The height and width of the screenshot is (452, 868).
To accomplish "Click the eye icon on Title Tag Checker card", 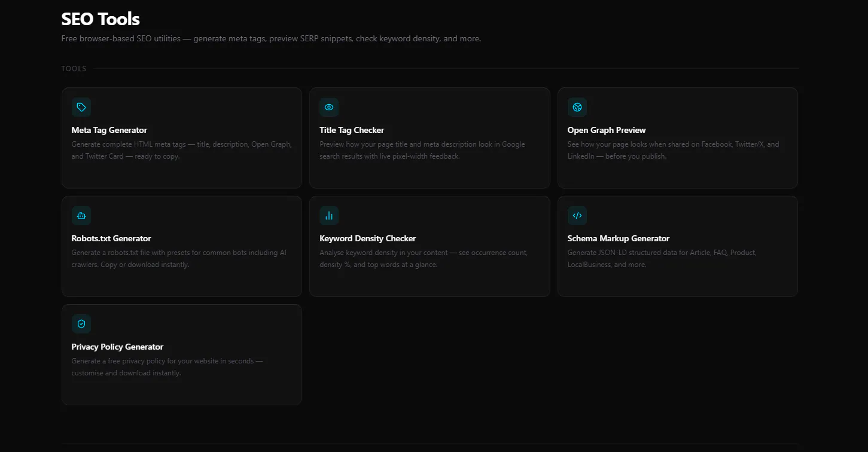I will pyautogui.click(x=329, y=107).
